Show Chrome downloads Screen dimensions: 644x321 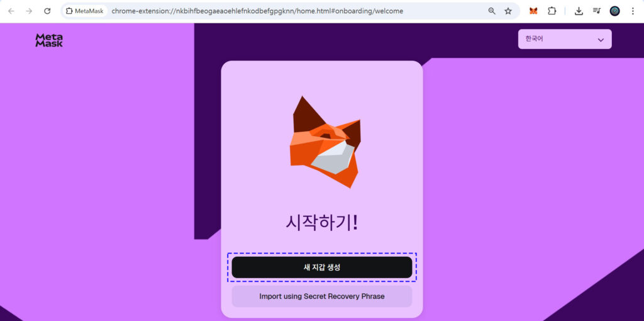579,11
